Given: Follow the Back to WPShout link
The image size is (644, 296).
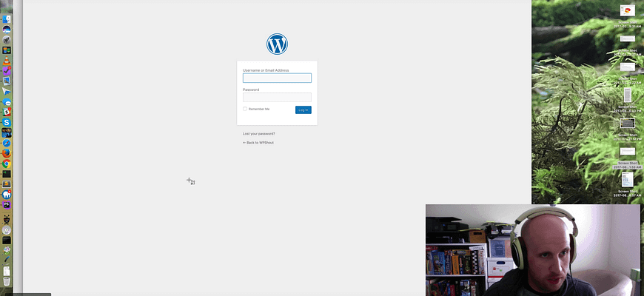Looking at the screenshot, I should click(258, 143).
